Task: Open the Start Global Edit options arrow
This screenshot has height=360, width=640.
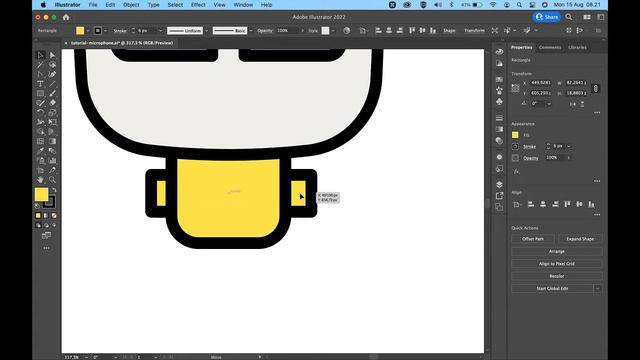Action: (598, 289)
